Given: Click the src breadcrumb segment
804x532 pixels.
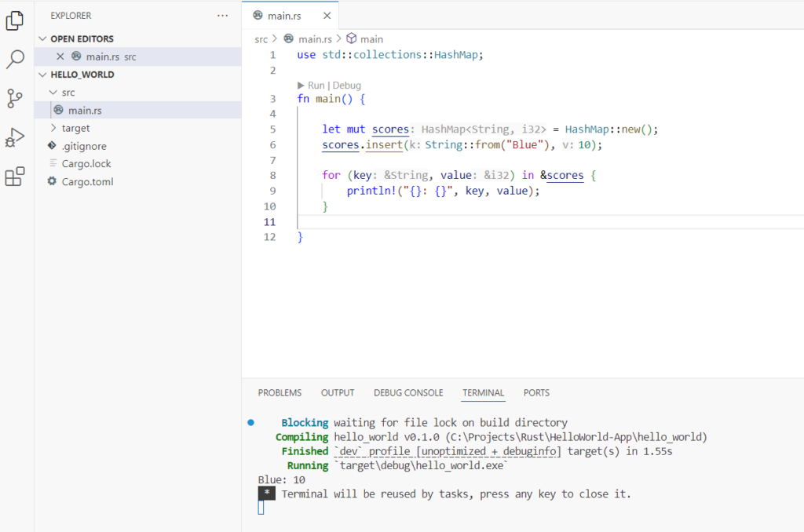Looking at the screenshot, I should click(x=261, y=39).
